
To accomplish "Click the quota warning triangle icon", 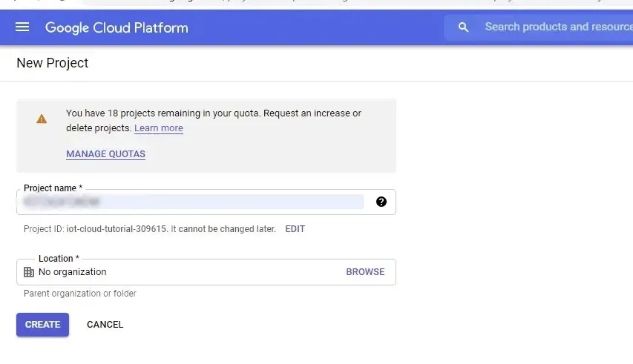I will pyautogui.click(x=42, y=119).
